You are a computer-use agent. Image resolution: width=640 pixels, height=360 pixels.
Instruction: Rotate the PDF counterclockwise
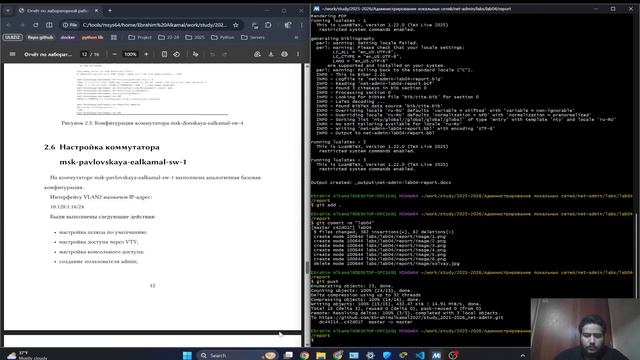(176, 54)
